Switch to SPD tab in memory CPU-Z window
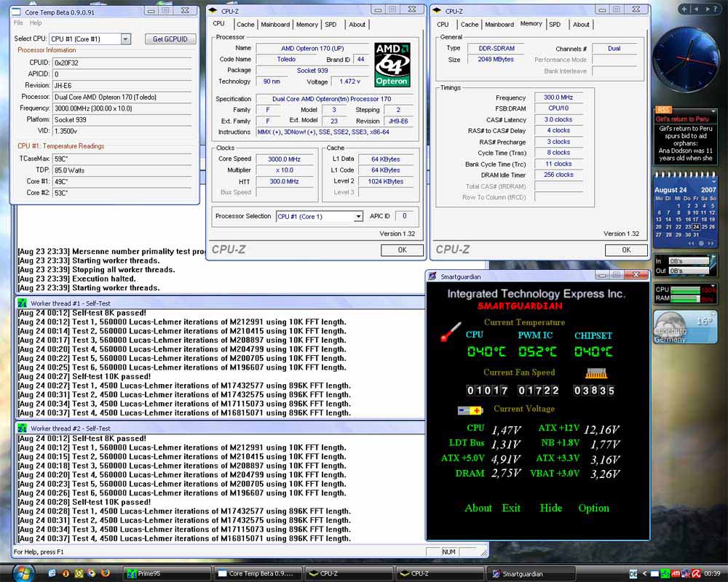 555,24
